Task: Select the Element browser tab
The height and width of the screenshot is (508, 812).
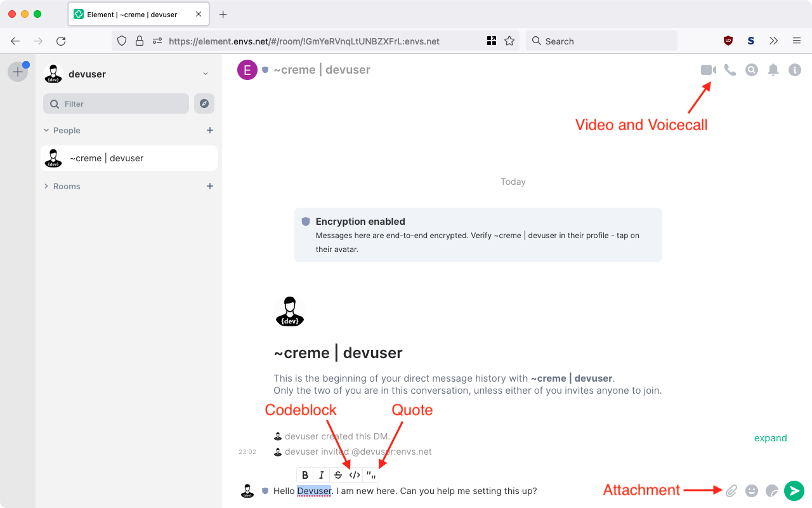Action: (139, 14)
